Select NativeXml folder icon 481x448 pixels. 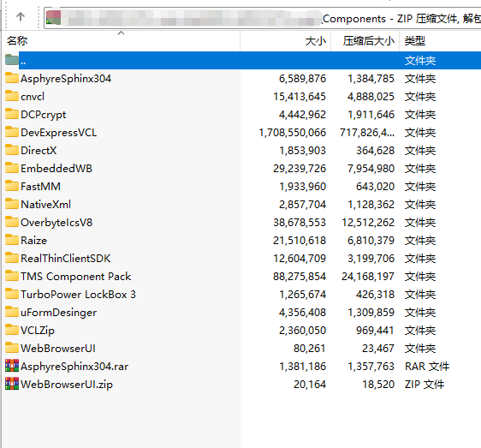tap(12, 204)
